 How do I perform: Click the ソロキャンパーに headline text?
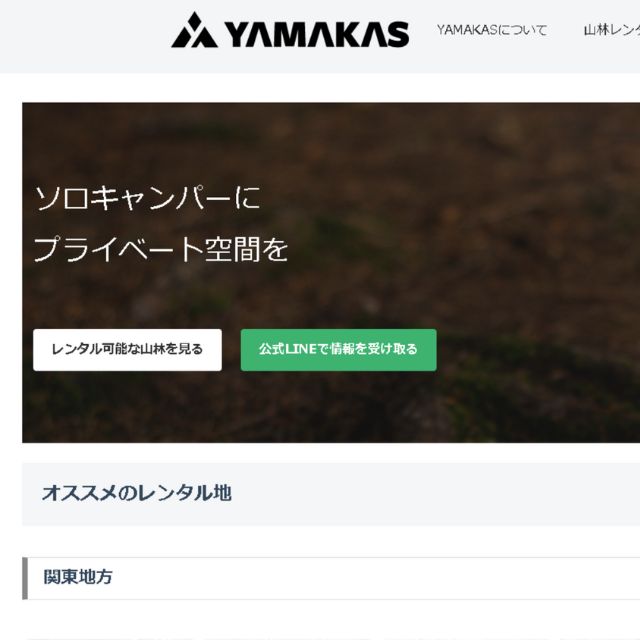point(147,198)
